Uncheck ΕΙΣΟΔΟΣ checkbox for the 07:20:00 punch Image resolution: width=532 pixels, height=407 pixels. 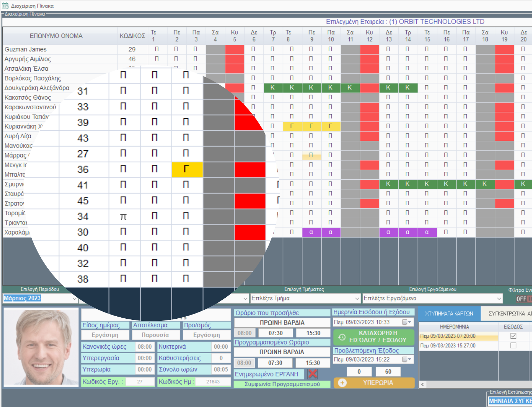(513, 336)
